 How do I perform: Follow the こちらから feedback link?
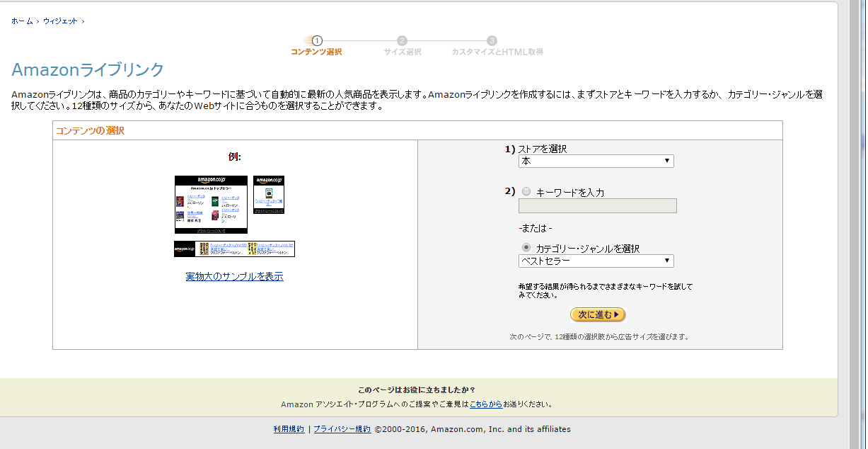(486, 404)
